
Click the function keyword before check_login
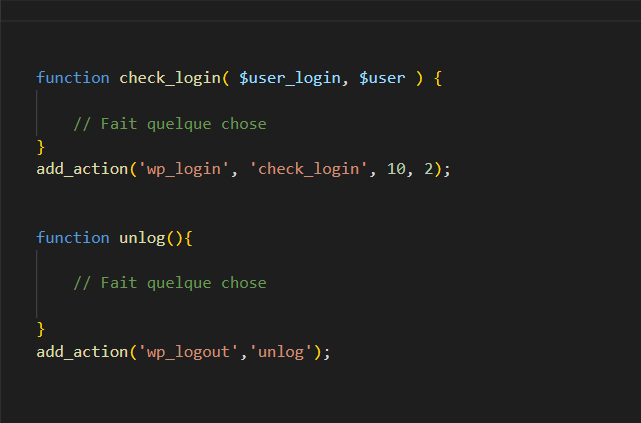coord(73,78)
